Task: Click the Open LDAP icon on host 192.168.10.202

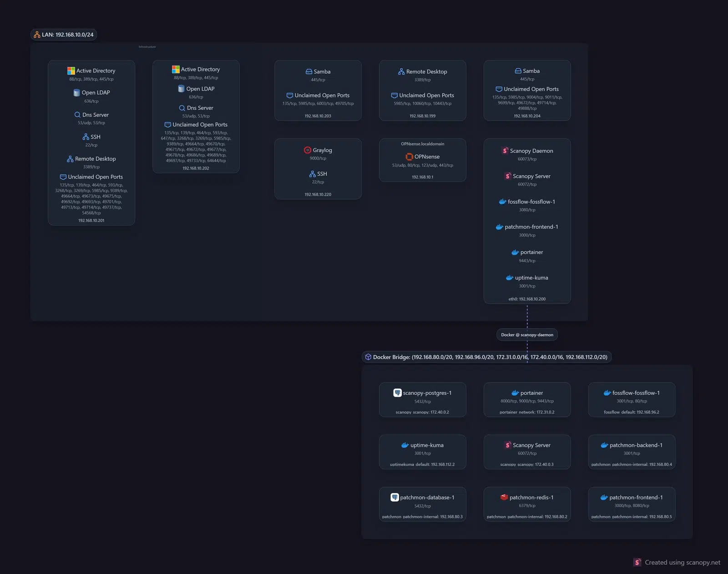Action: coord(181,89)
